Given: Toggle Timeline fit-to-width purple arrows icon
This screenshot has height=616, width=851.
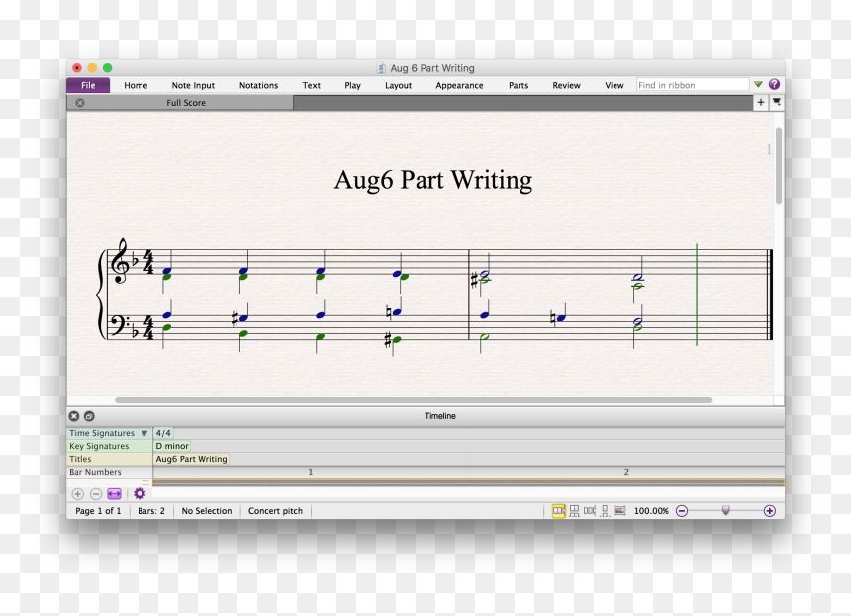Looking at the screenshot, I should click(x=114, y=494).
